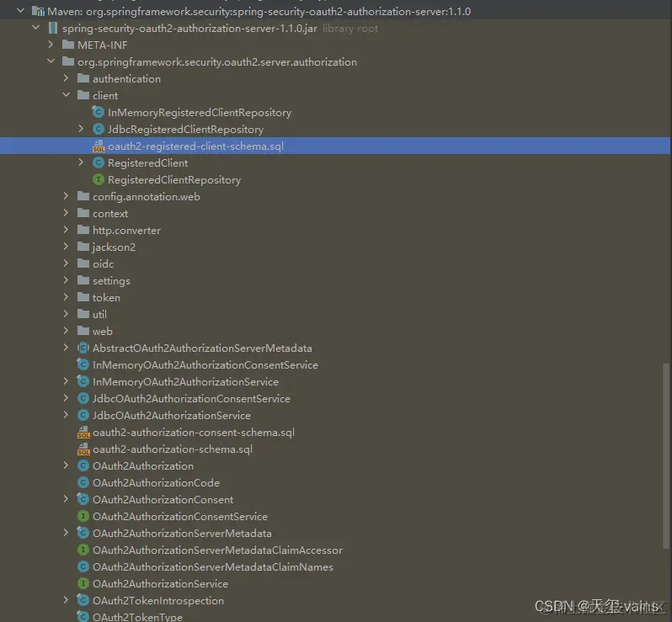672x622 pixels.
Task: Click the Maven library icon
Action: point(39,12)
